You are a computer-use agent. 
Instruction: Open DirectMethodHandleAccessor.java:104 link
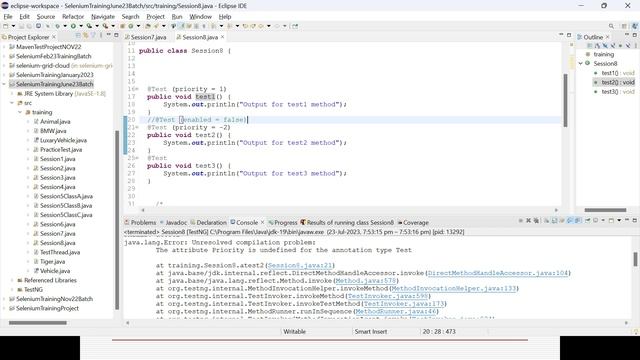click(x=498, y=273)
